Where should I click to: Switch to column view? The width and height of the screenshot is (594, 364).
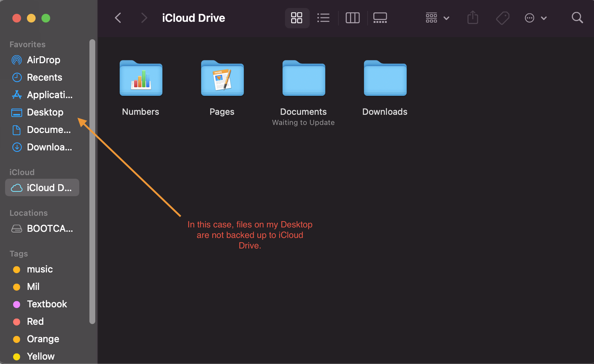pos(353,18)
